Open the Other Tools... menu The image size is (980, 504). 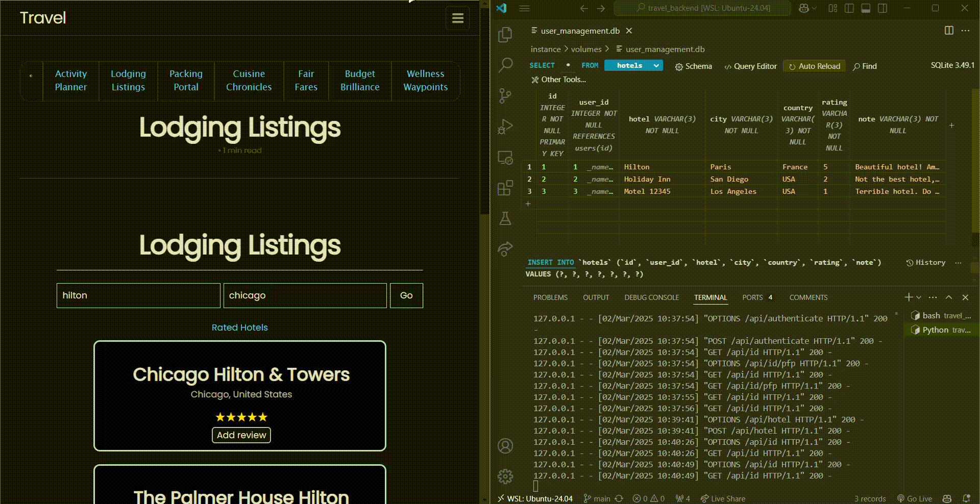pyautogui.click(x=558, y=80)
